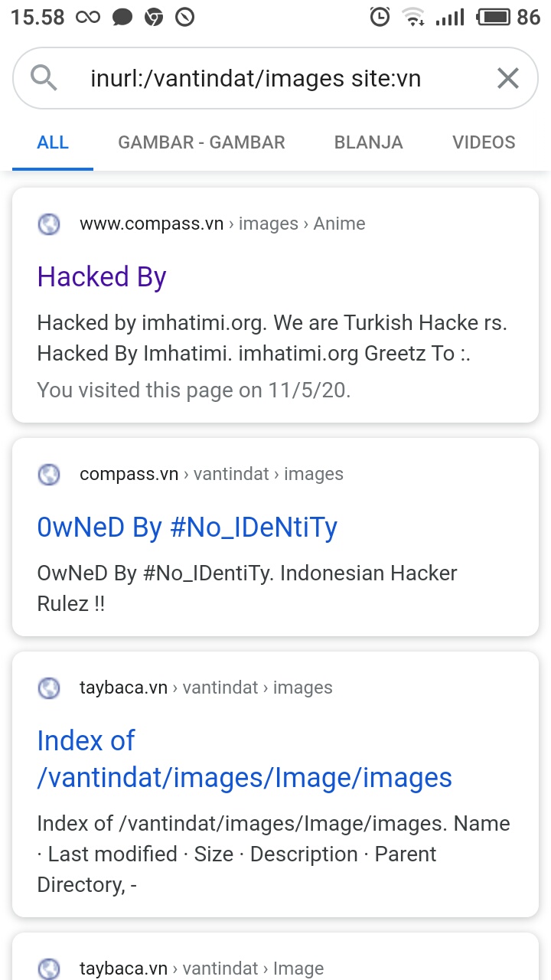Tap the search magnifier icon

pyautogui.click(x=44, y=78)
